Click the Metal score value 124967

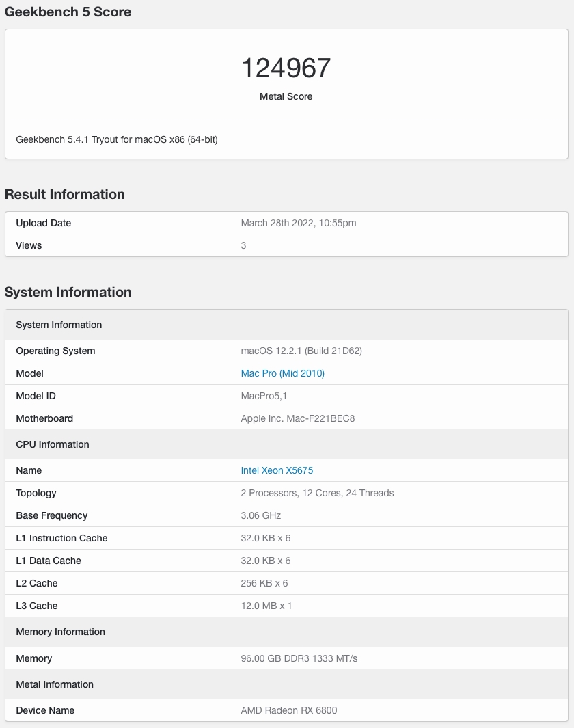(x=286, y=68)
